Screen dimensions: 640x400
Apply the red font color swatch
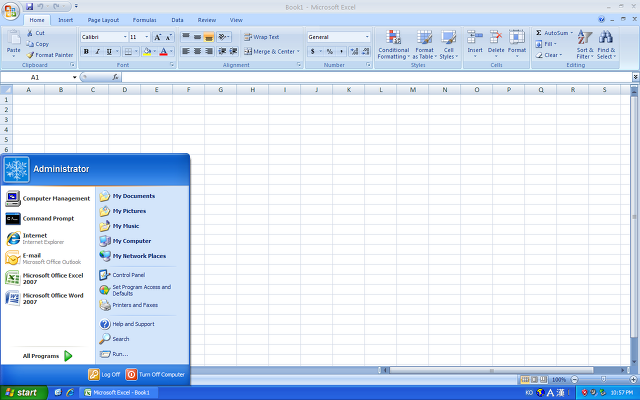pos(163,51)
